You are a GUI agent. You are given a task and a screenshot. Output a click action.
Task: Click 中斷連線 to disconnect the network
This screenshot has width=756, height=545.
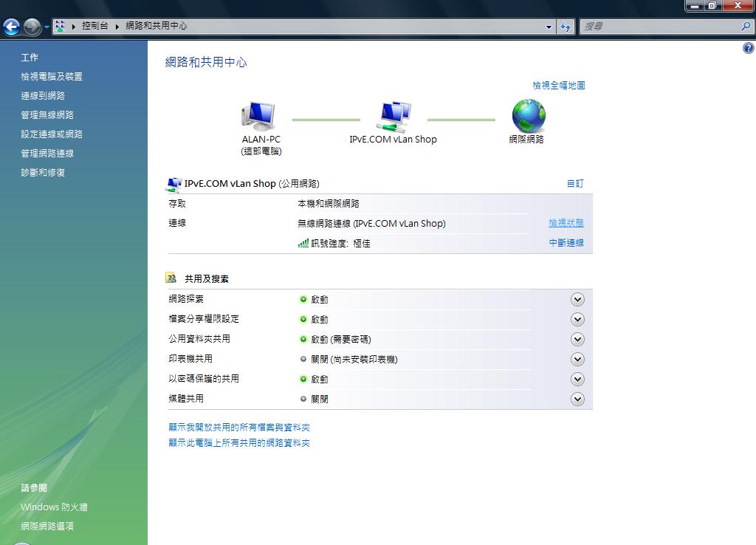tap(566, 242)
